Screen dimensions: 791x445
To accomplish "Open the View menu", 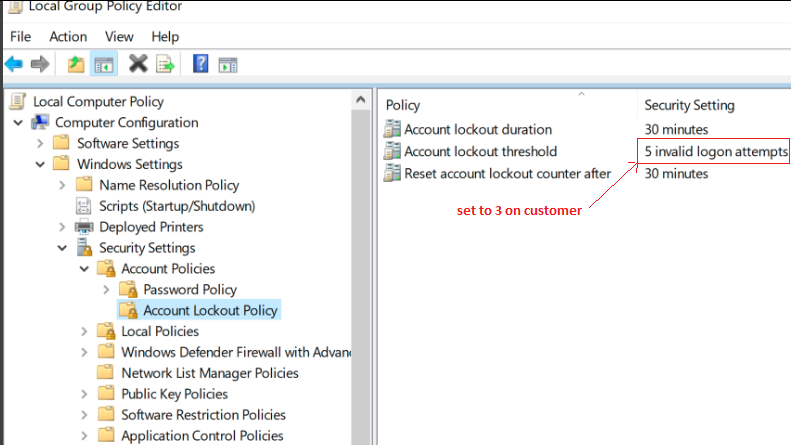I will (x=119, y=36).
